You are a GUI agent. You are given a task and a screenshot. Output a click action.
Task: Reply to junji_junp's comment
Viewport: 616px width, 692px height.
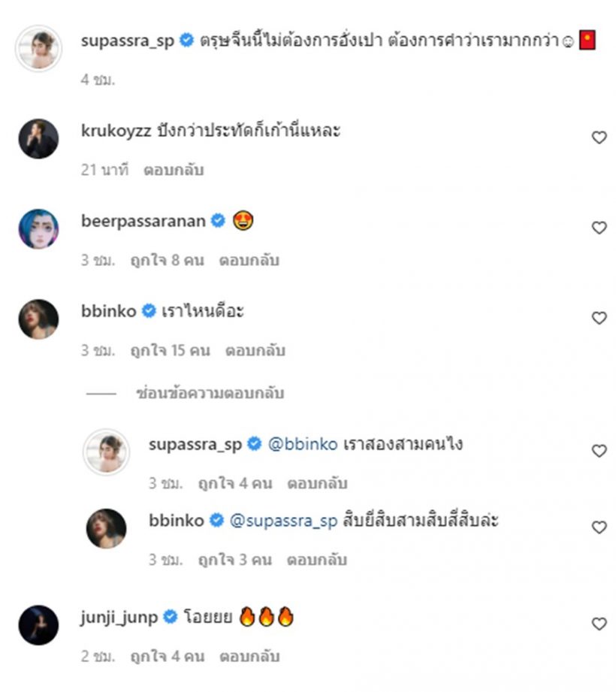pyautogui.click(x=249, y=656)
